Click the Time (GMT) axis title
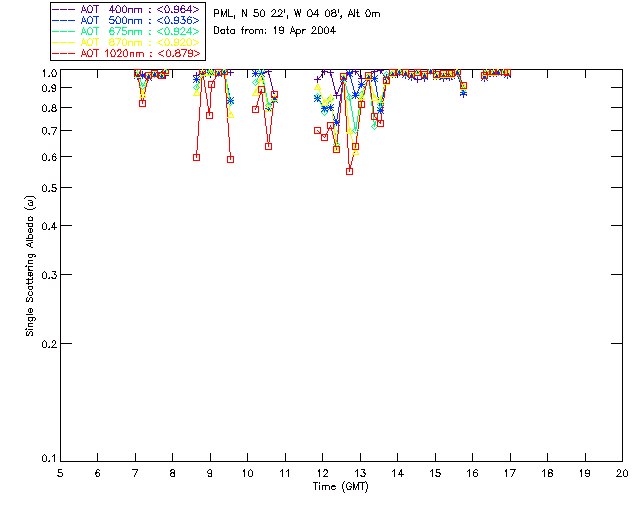Screen dimensions: 640x512 coord(340,487)
